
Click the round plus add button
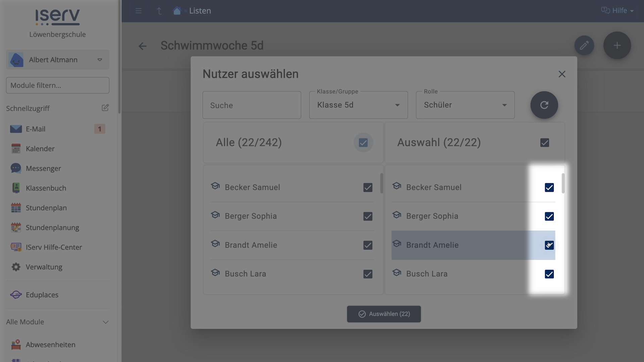(617, 45)
